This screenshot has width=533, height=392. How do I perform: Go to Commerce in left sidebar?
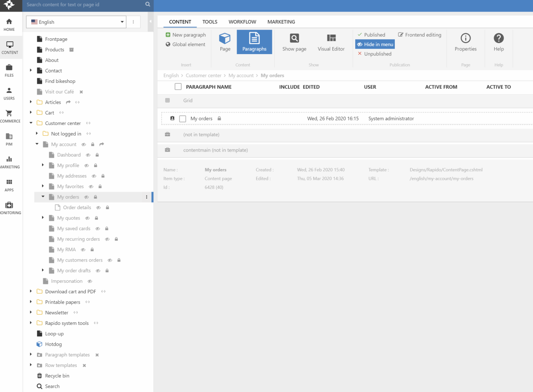[x=9, y=116]
